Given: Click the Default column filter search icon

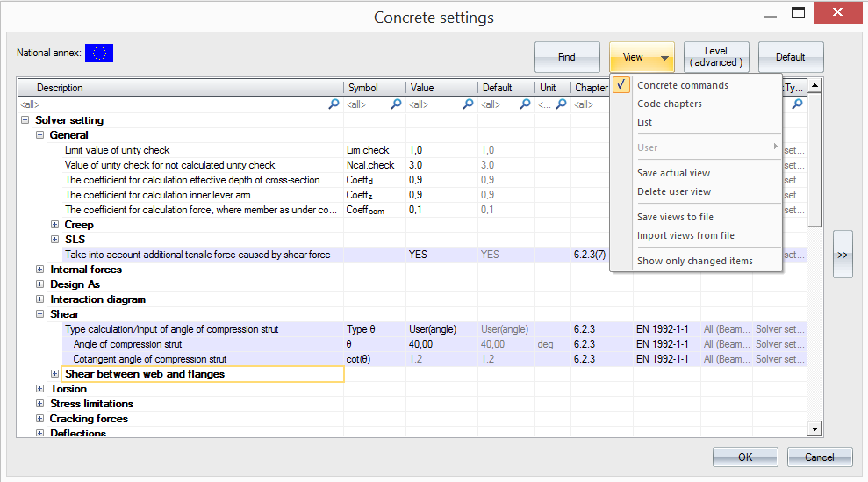Looking at the screenshot, I should coord(525,104).
